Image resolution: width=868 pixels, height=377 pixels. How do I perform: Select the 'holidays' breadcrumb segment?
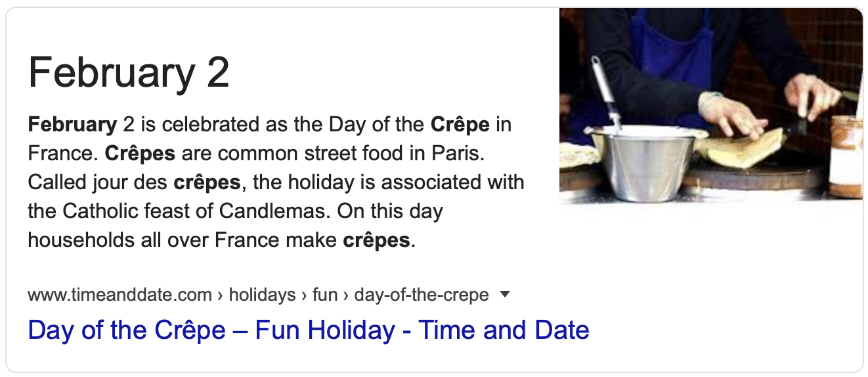[262, 295]
